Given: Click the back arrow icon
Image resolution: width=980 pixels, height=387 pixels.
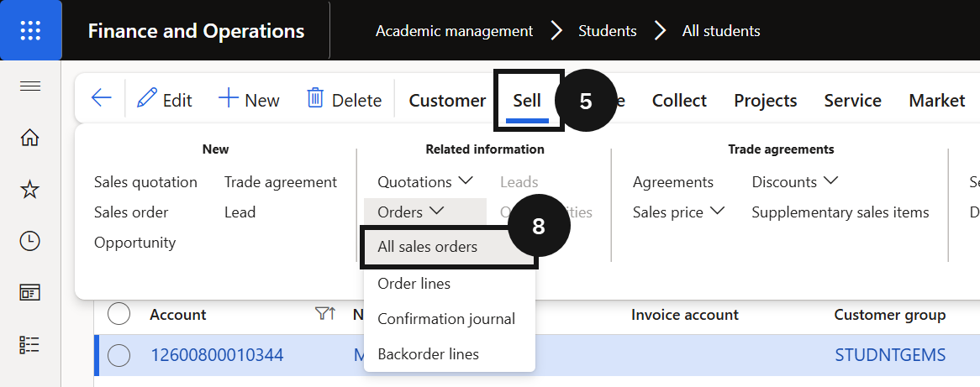Looking at the screenshot, I should coord(101,98).
